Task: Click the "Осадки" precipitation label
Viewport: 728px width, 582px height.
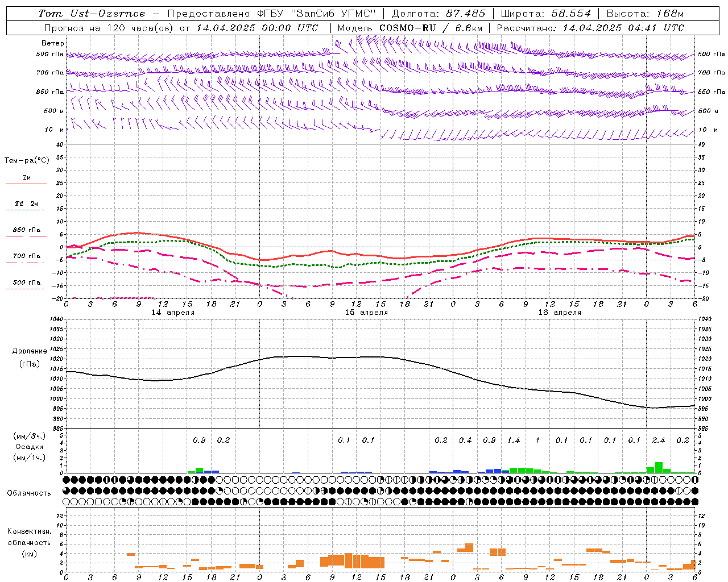Action: point(29,447)
